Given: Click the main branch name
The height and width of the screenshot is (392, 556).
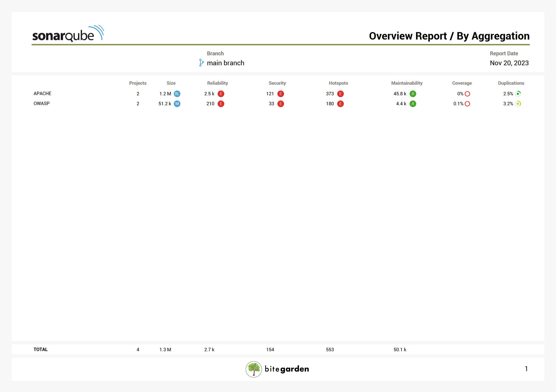Looking at the screenshot, I should click(x=225, y=63).
